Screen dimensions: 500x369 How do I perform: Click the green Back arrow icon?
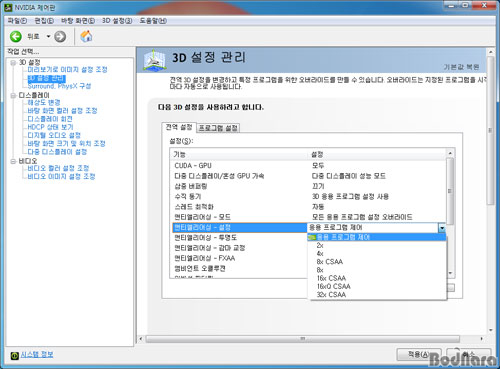pos(16,36)
